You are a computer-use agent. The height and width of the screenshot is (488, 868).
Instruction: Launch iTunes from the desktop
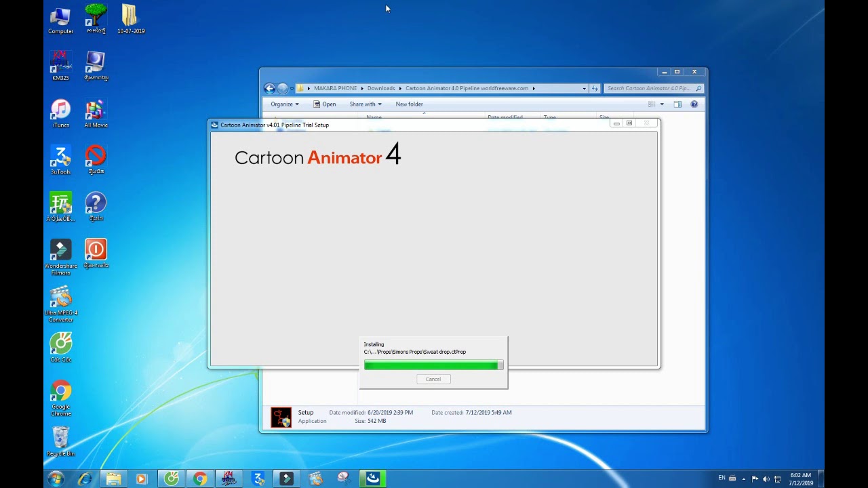[60, 113]
